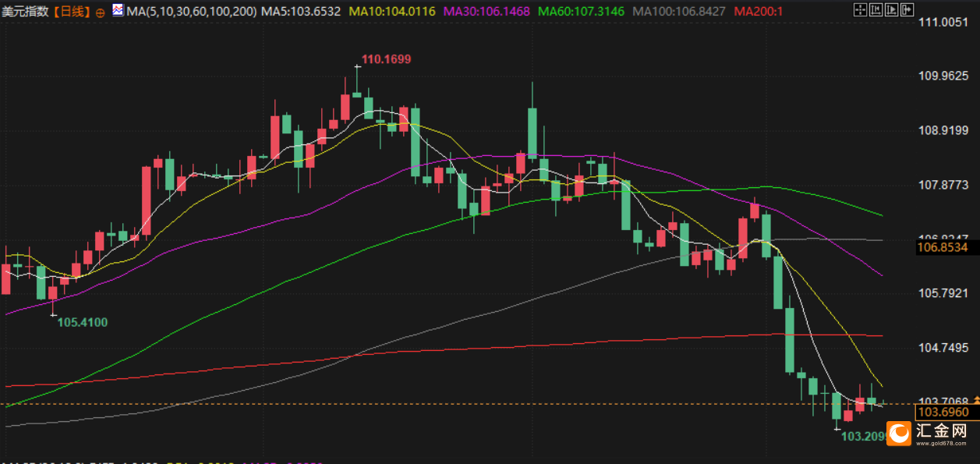The width and height of the screenshot is (980, 464).
Task: Open the MA(5,10,30,60,100,200) parameter label
Action: point(191,12)
